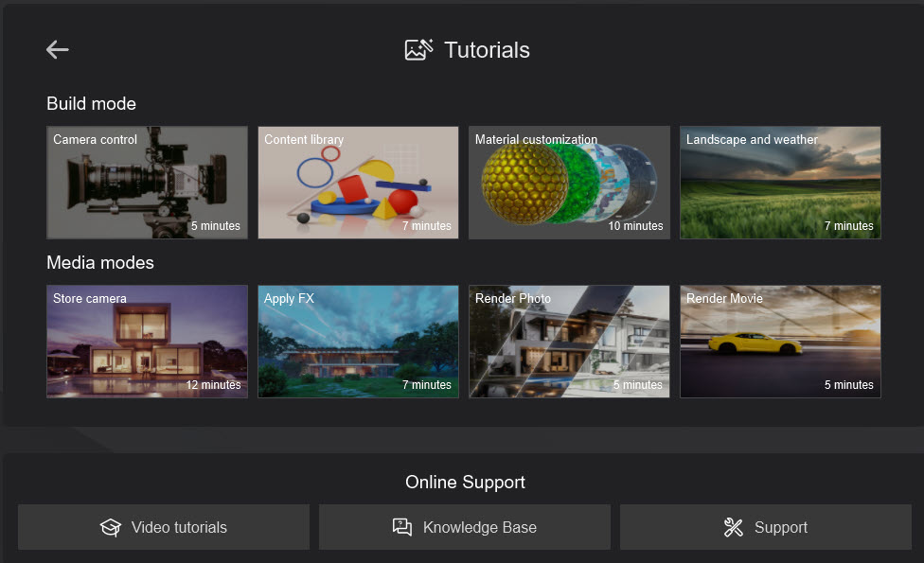Open the Content library tutorial
This screenshot has width=924, height=563.
(358, 183)
